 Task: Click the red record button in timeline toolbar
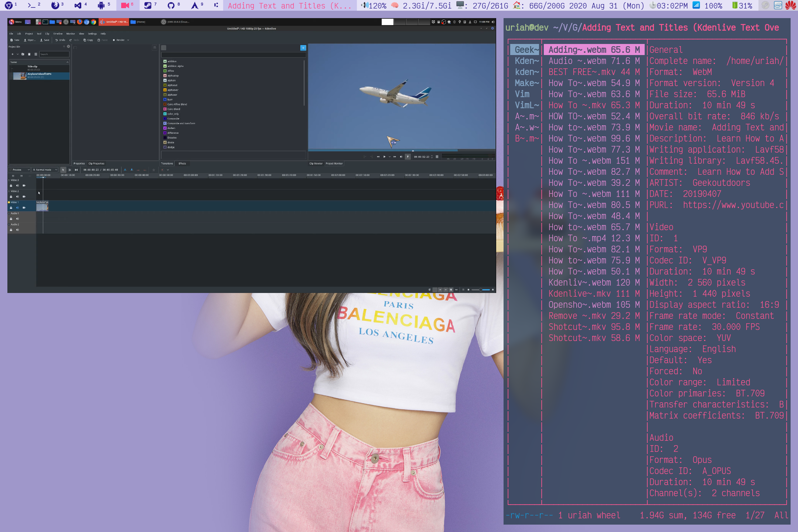click(162, 170)
